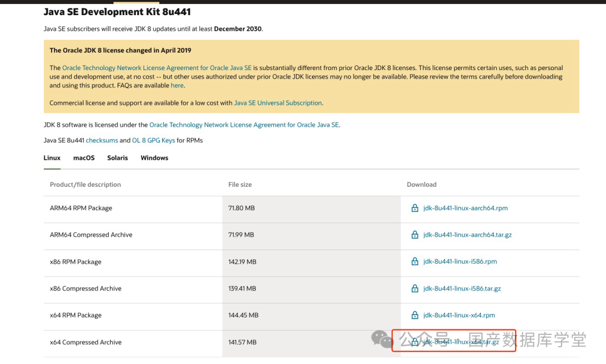
Task: Click 'ARM64 RPM Package' description
Action: pos(81,208)
